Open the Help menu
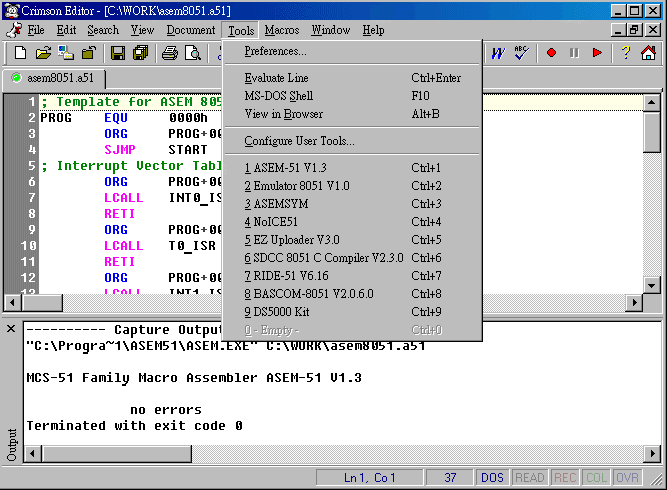 [x=373, y=30]
